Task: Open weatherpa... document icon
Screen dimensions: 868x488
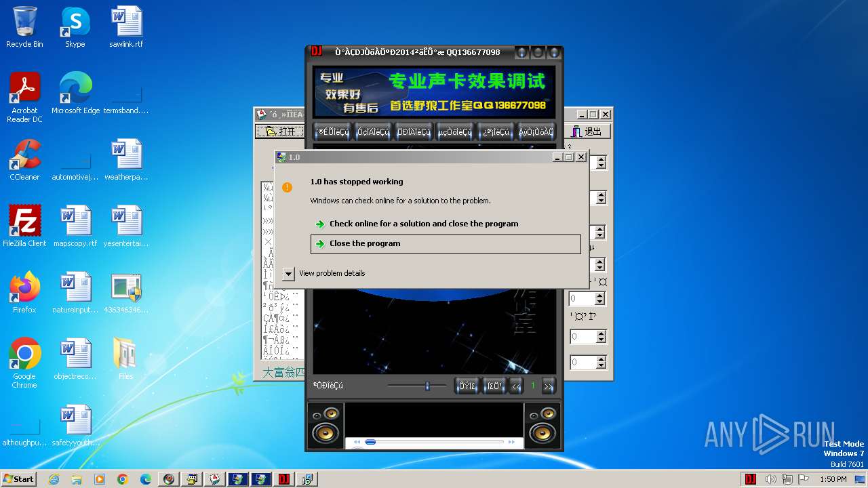Action: point(126,160)
